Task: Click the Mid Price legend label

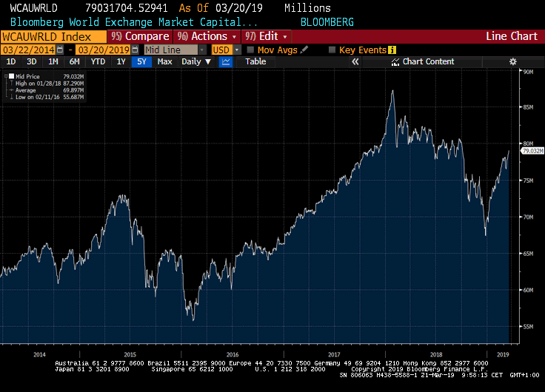Action: [x=27, y=76]
